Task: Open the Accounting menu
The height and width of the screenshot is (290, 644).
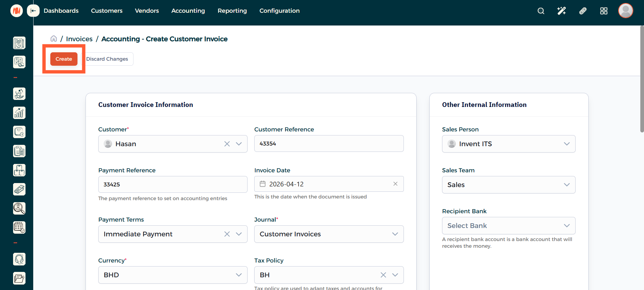Action: coord(188,11)
